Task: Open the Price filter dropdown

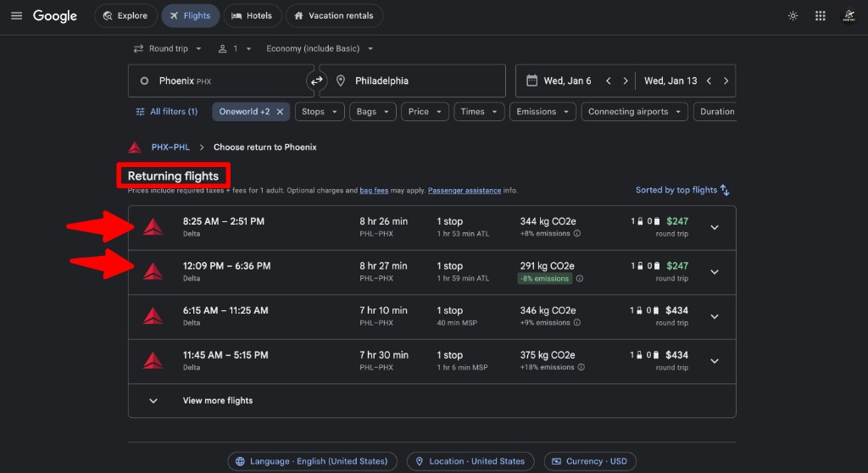Action: point(425,112)
